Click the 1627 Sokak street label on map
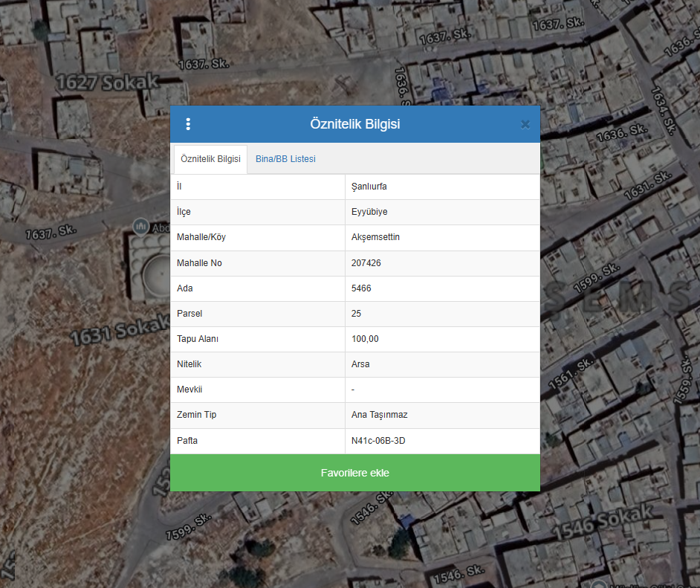Image resolution: width=700 pixels, height=588 pixels. click(x=107, y=82)
